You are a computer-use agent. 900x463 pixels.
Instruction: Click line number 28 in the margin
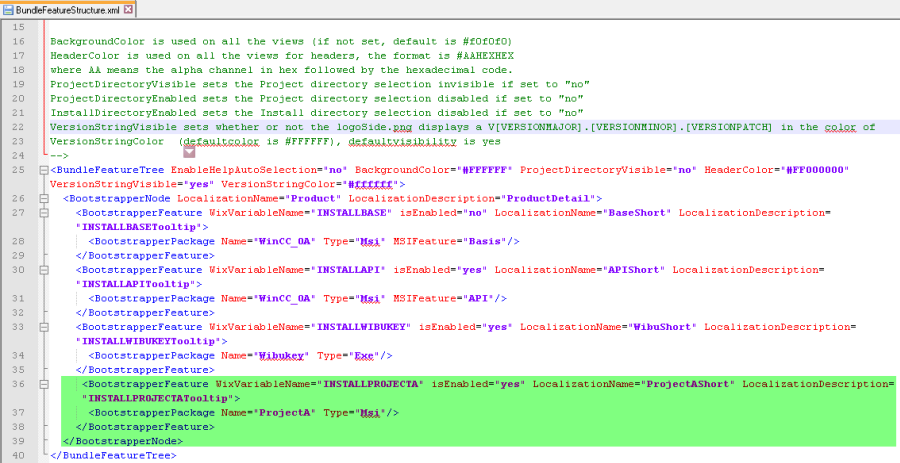(x=18, y=241)
